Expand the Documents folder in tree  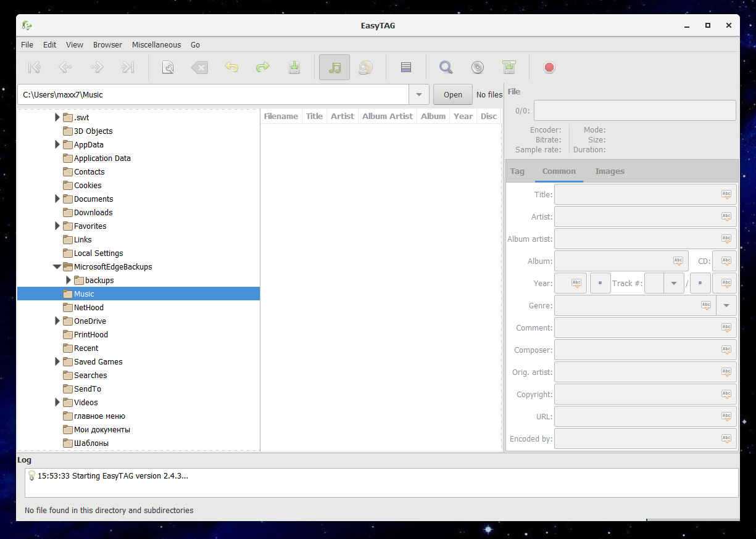pyautogui.click(x=57, y=199)
